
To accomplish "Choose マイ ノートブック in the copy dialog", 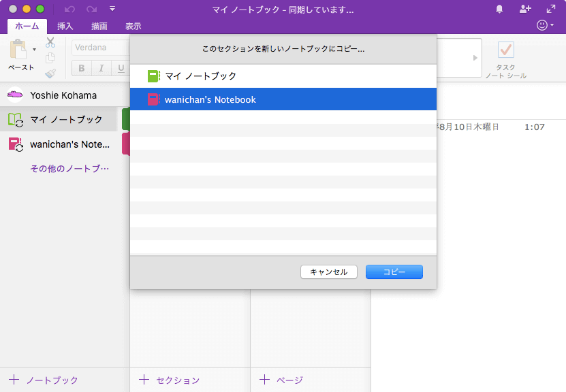I will tap(283, 76).
